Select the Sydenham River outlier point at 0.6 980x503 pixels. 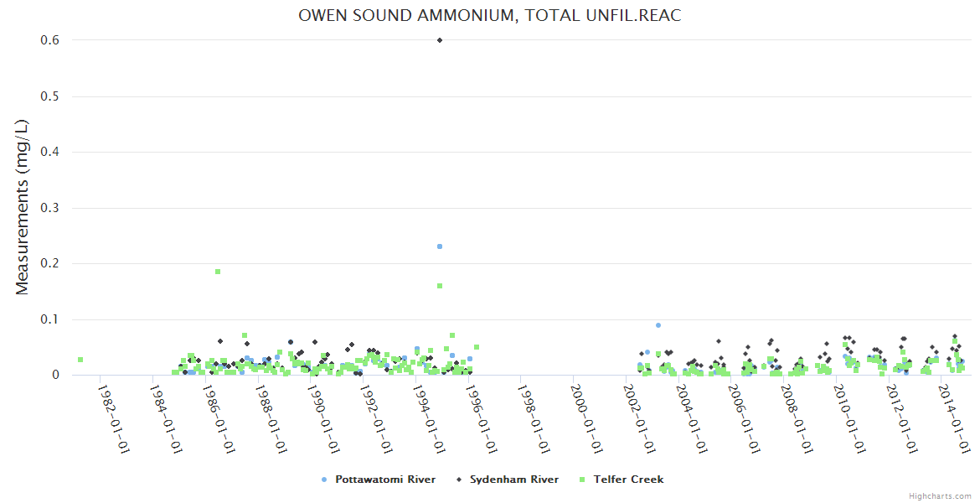pos(440,40)
